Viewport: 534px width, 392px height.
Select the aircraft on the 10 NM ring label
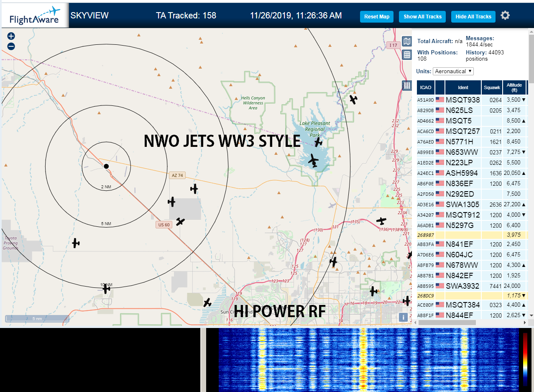point(106,288)
